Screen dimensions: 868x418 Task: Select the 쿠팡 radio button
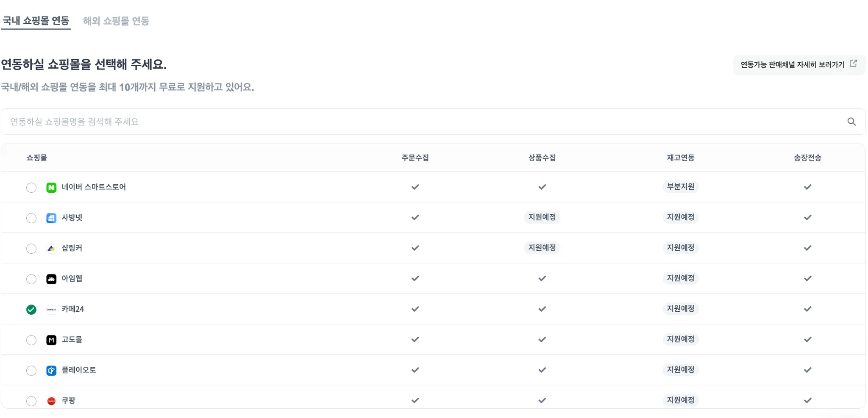click(31, 401)
